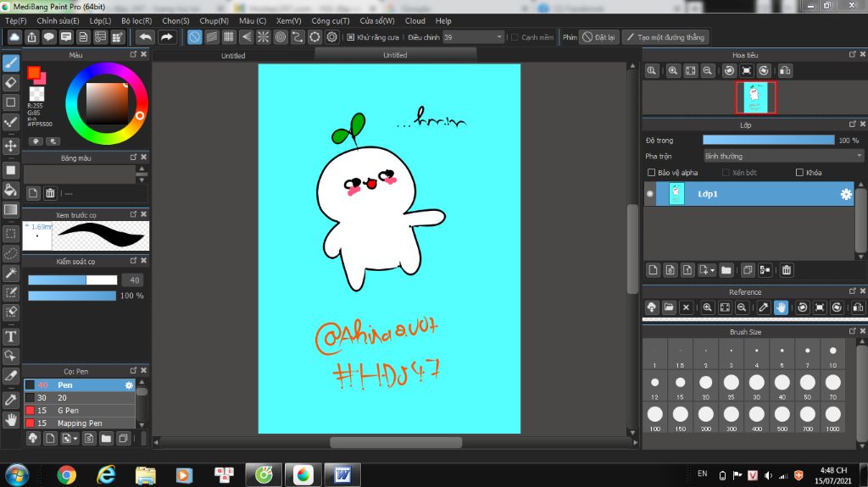Choose brush size 1000 preset
Viewport: 868px width, 487px height.
832,418
